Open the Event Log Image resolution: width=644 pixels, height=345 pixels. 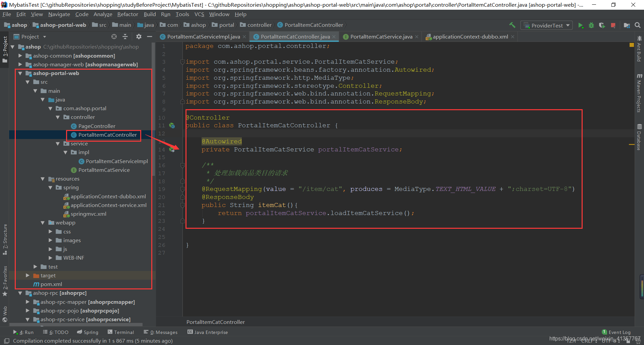click(616, 332)
